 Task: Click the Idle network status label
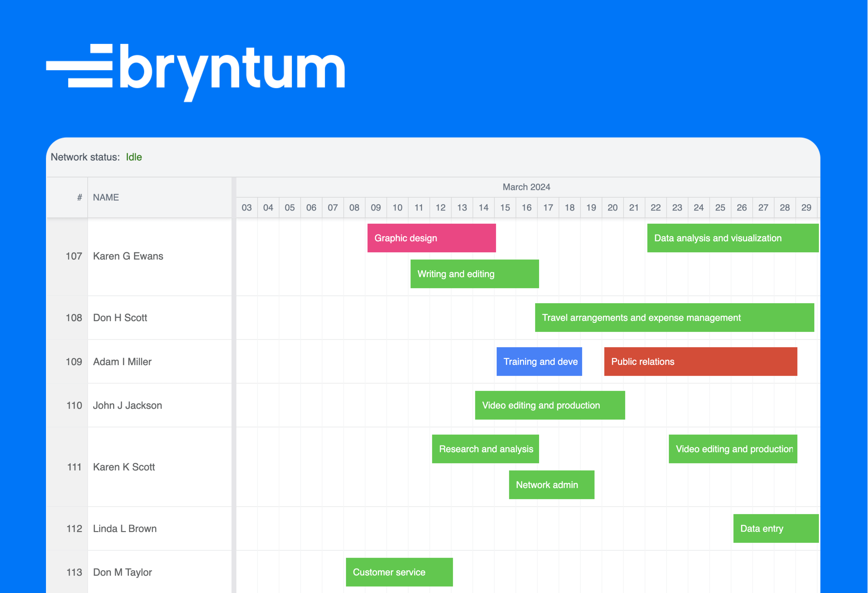click(134, 157)
